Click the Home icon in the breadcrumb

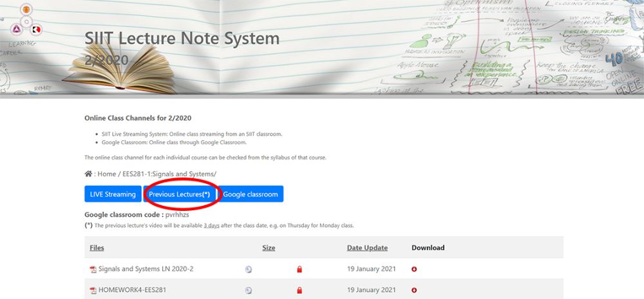tap(88, 174)
